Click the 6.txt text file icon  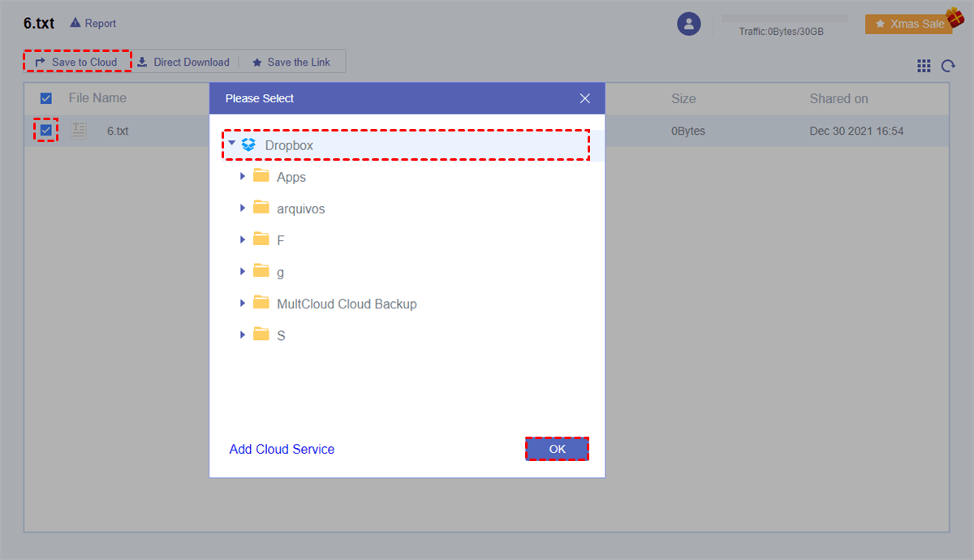79,130
